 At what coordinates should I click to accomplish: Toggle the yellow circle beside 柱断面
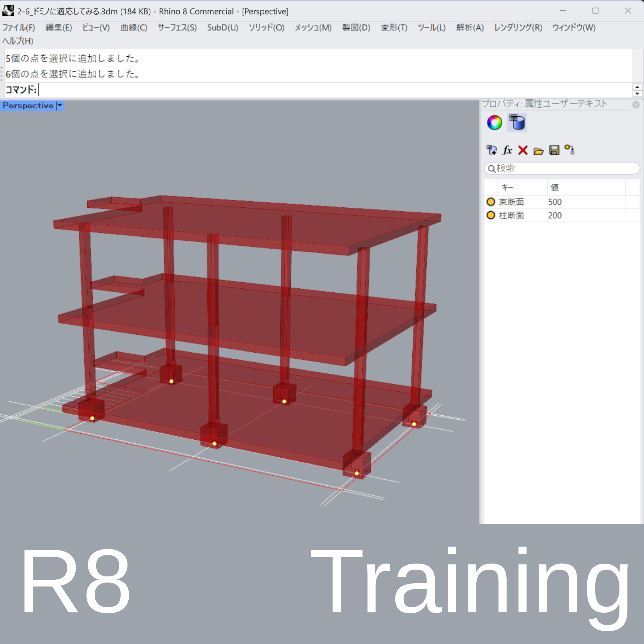491,215
